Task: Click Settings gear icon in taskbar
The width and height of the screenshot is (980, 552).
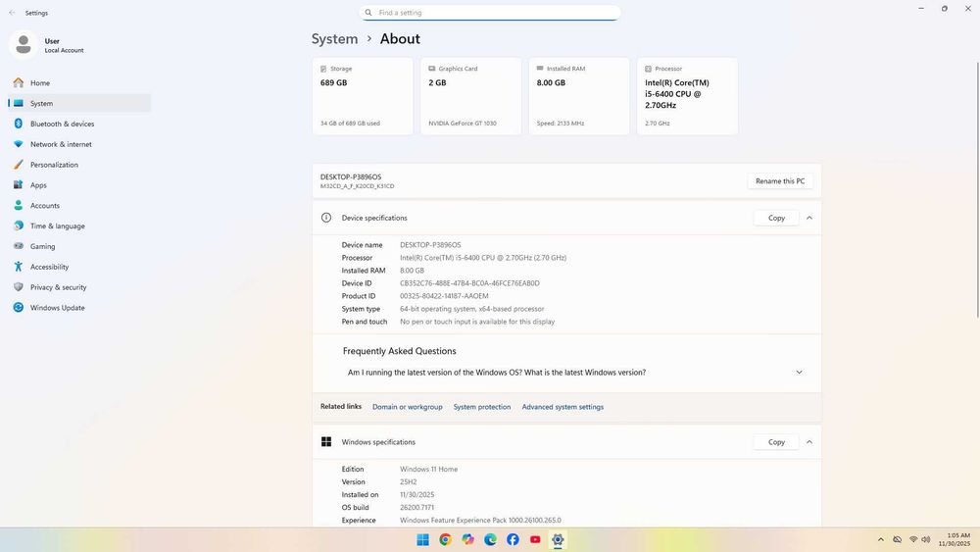Action: point(558,539)
